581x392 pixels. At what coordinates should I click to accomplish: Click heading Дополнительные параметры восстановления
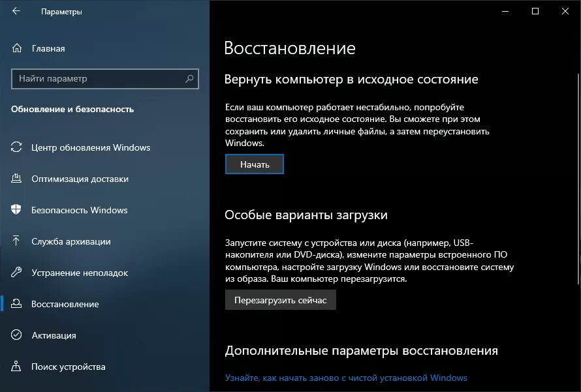click(x=361, y=350)
